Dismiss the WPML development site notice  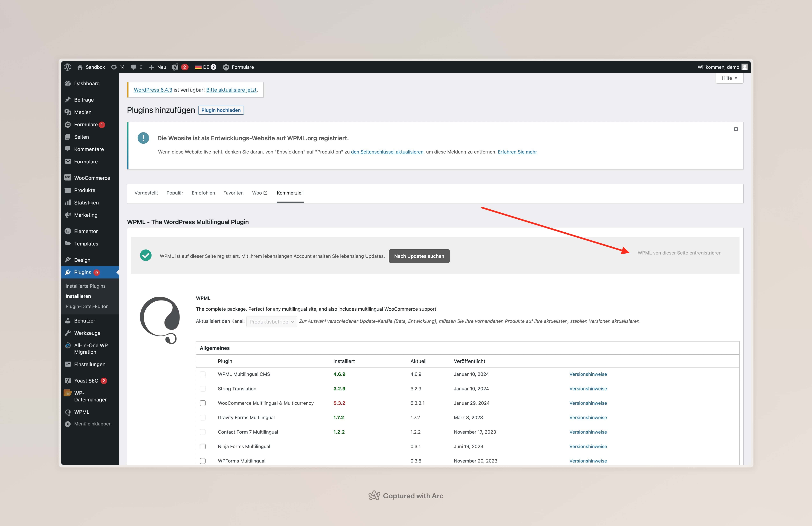[x=736, y=129]
